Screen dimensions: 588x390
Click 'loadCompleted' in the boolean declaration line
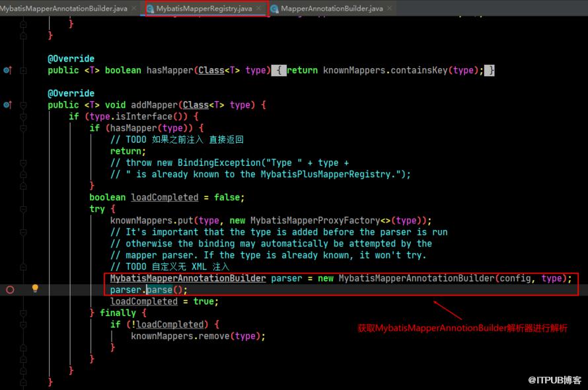[165, 198]
